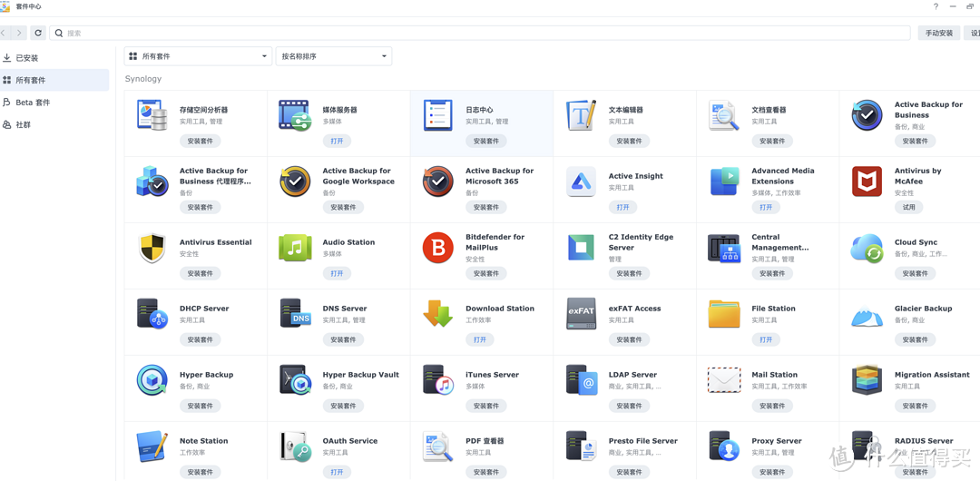
Task: Click the Active Backup for Google Workspace icon
Action: (295, 182)
